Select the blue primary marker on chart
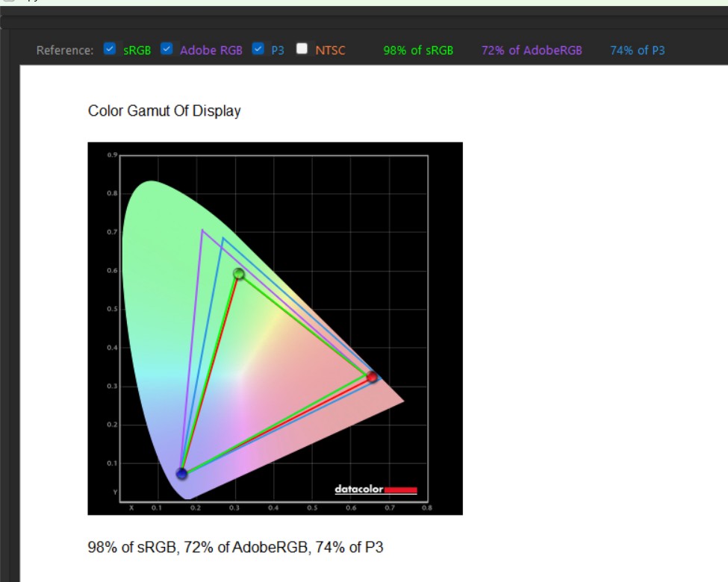 tap(181, 473)
